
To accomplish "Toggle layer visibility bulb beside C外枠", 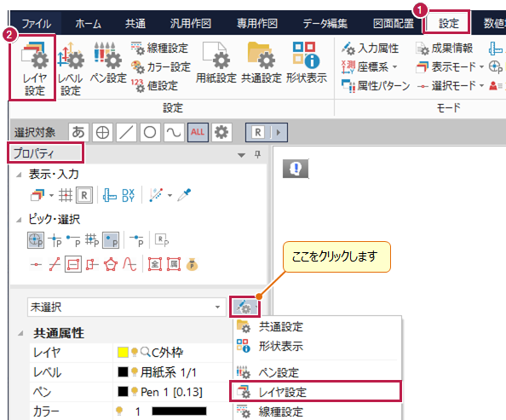I will coord(135,352).
